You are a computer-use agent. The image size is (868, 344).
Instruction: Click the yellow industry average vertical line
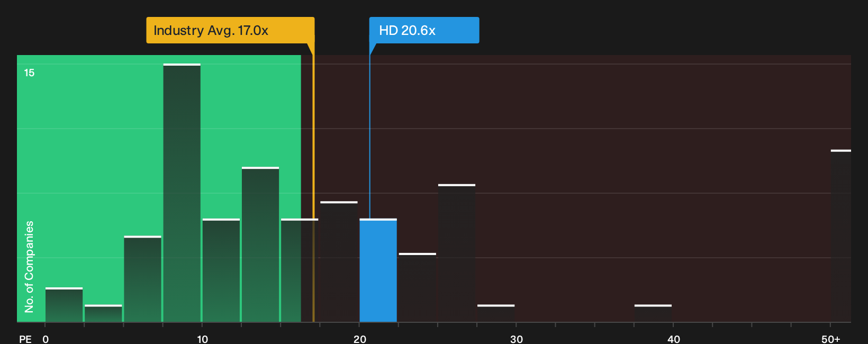click(313, 183)
